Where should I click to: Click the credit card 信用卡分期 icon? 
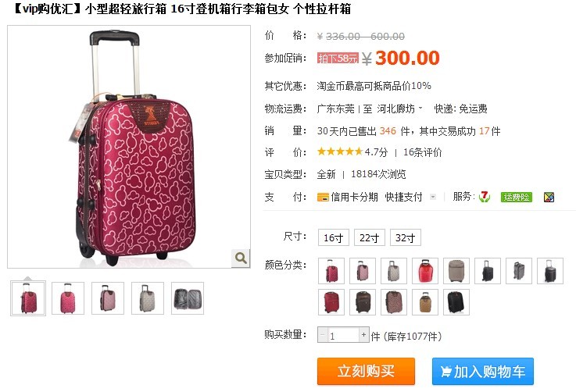coord(323,197)
